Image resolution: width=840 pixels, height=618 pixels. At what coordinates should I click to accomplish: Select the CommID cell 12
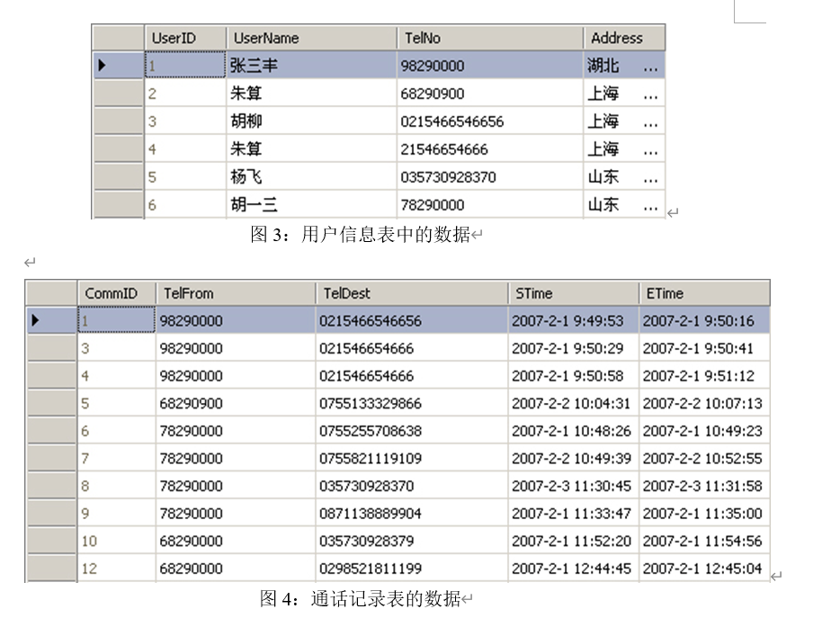tap(117, 569)
